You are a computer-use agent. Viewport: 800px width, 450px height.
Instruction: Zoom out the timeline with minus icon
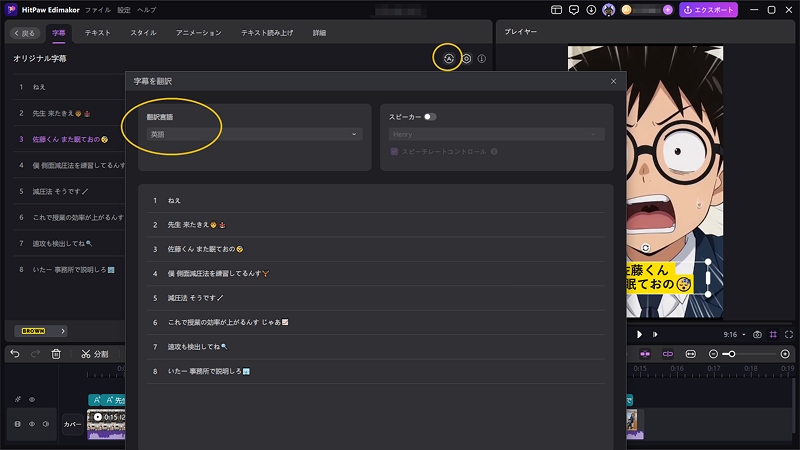(713, 354)
